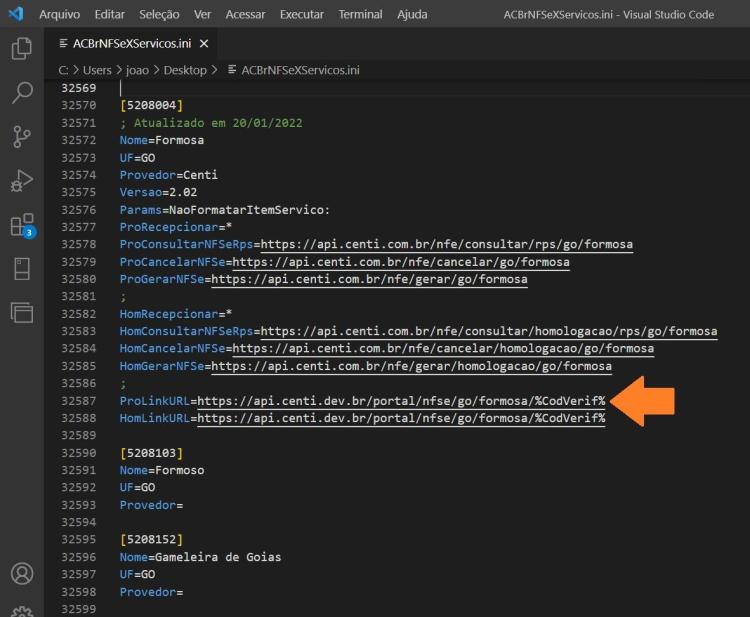Open the Ajuda menu
Image resolution: width=750 pixels, height=617 pixels.
pyautogui.click(x=412, y=15)
